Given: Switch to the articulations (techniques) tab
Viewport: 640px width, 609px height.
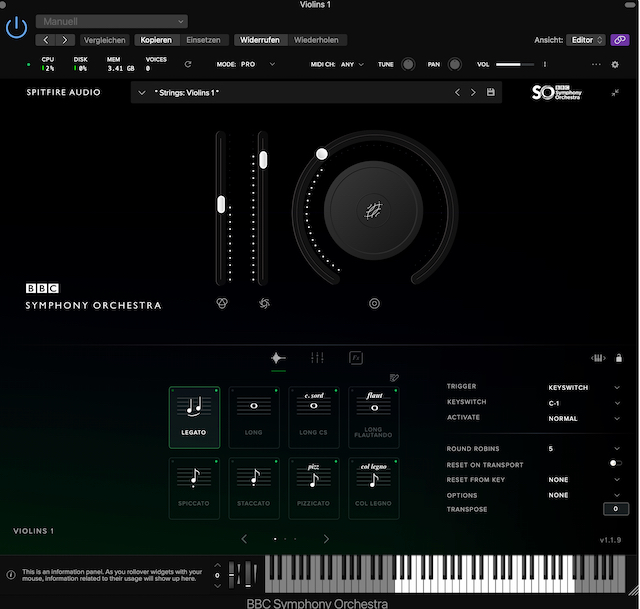Looking at the screenshot, I should pyautogui.click(x=278, y=358).
